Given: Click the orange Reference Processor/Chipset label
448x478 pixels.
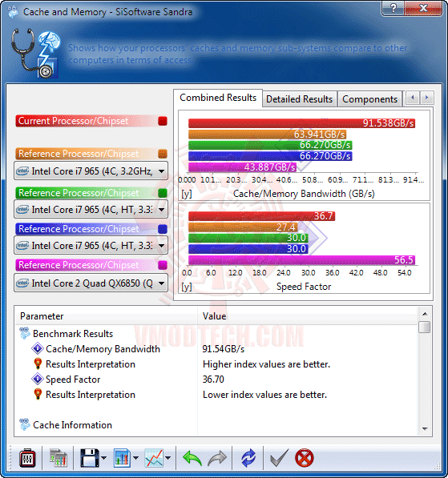Looking at the screenshot, I should (x=86, y=154).
